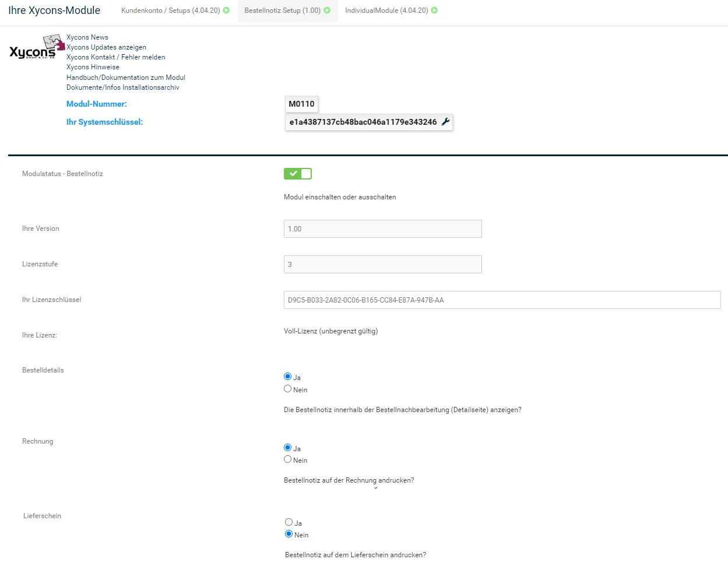Click the Lieferschein label
This screenshot has height=566, width=728.
coord(42,516)
